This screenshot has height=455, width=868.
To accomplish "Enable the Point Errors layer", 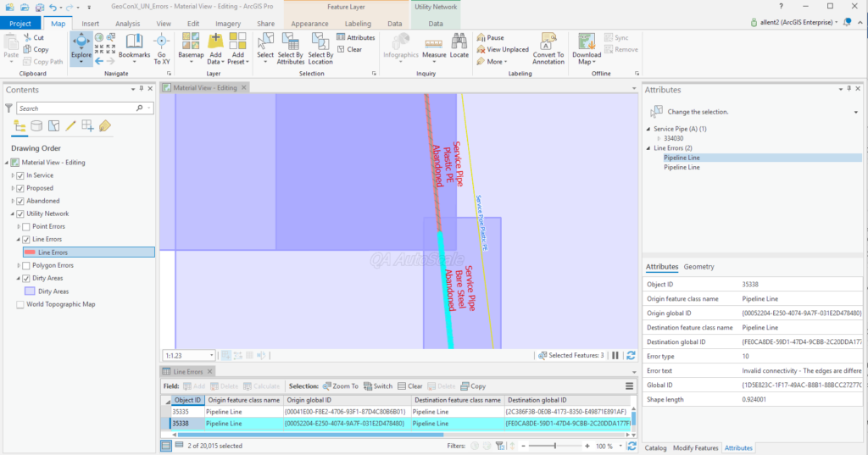I will (26, 226).
